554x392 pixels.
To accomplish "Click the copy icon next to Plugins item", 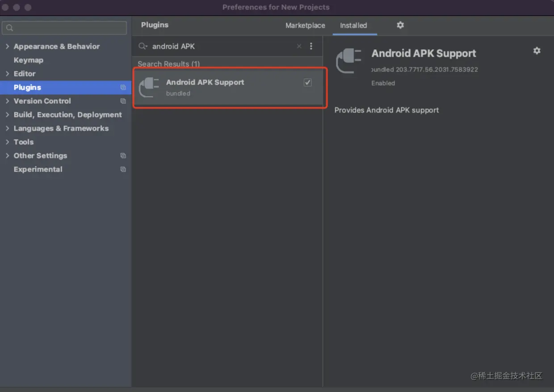I will click(x=123, y=88).
